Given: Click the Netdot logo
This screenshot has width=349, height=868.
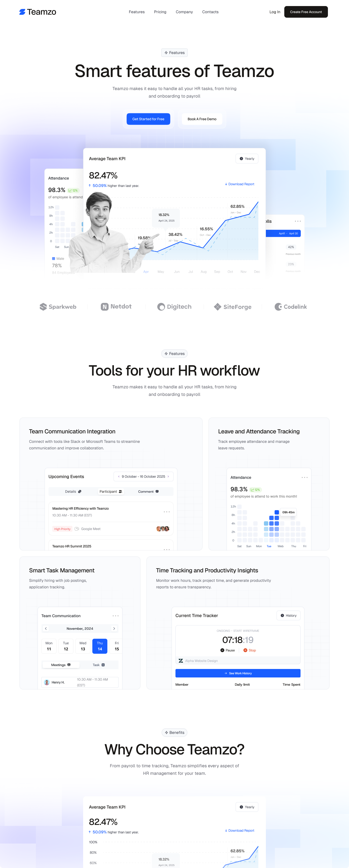Looking at the screenshot, I should point(116,307).
